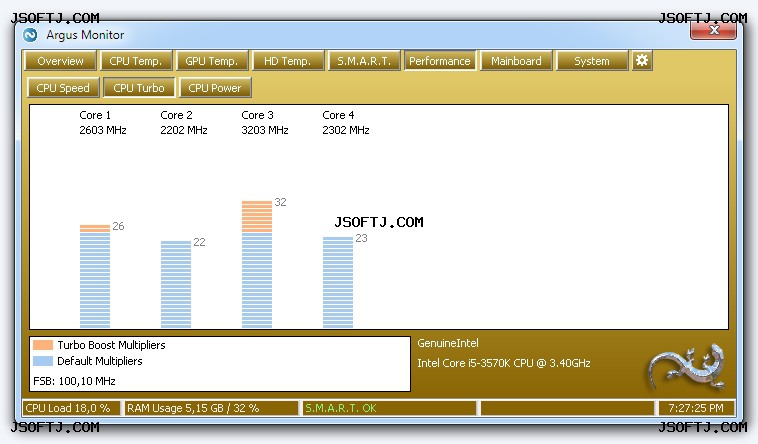The height and width of the screenshot is (444, 758).
Task: Click the FSB: 100,10 MHz text
Action: click(x=74, y=381)
